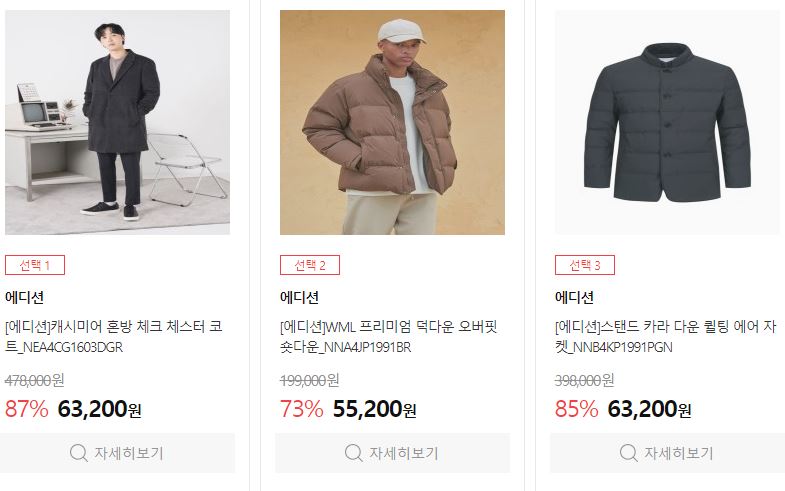Click 에디션 brand name above the puffer listing
785x491 pixels.
point(299,297)
